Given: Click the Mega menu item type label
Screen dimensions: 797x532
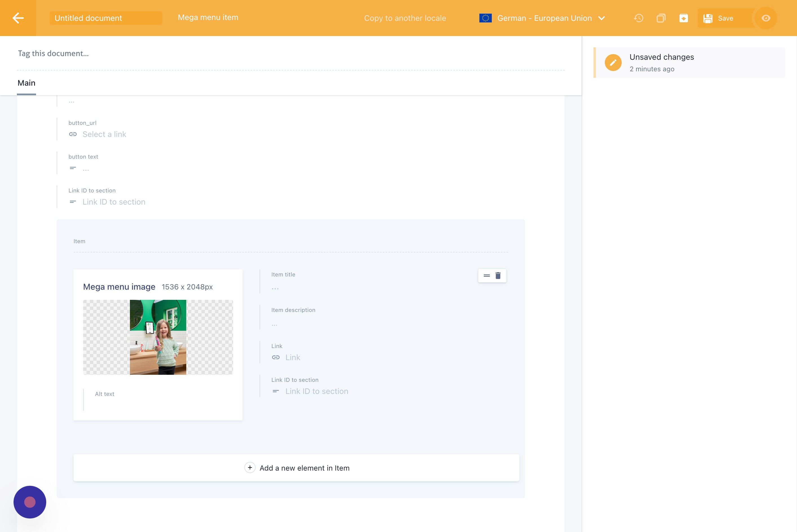Looking at the screenshot, I should coord(208,17).
